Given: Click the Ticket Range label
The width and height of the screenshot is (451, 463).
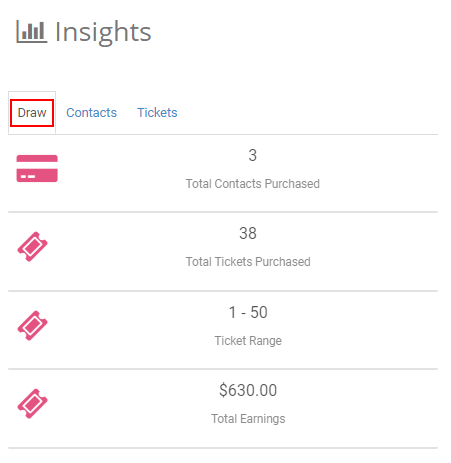Looking at the screenshot, I should (248, 341).
